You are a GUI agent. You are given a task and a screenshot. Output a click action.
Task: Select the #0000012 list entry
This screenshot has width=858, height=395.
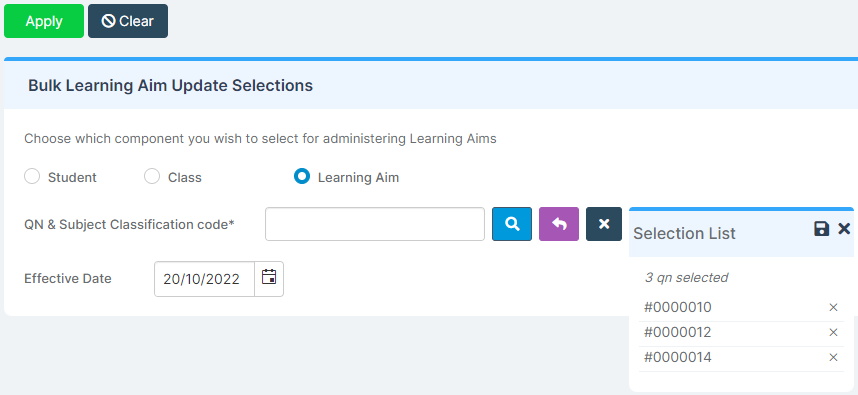pos(741,333)
